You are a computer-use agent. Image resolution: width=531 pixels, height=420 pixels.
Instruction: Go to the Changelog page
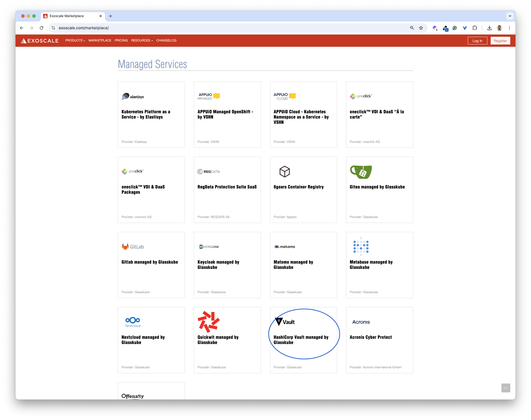click(x=166, y=40)
